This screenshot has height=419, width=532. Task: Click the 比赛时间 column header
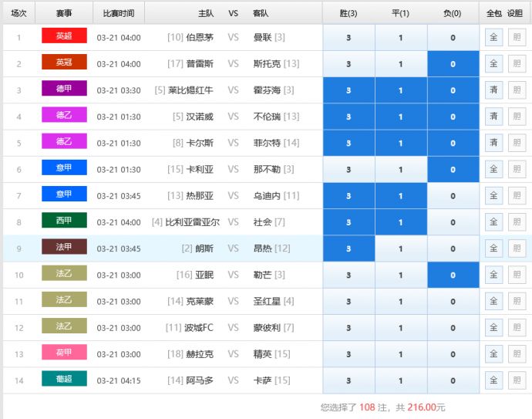point(118,13)
